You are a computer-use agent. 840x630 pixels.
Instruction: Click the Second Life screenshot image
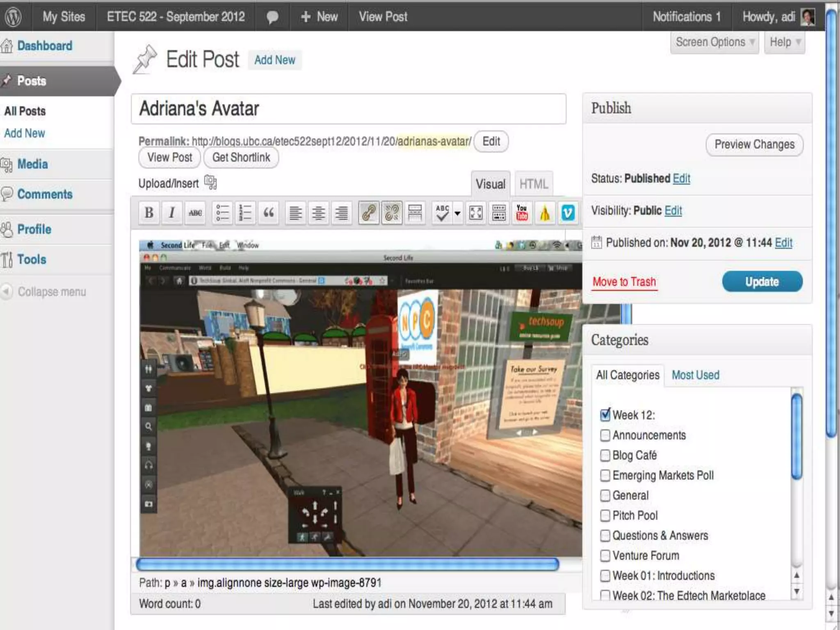tap(361, 398)
